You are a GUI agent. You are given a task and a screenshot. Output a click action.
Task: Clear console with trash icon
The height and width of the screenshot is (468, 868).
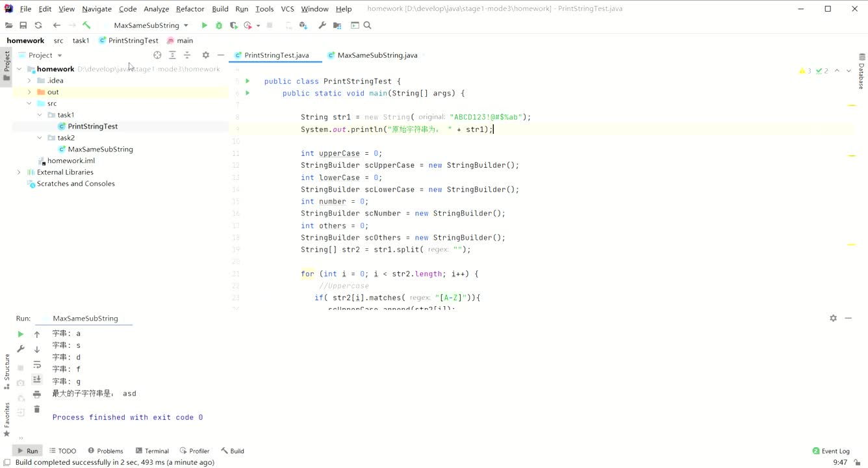click(37, 409)
